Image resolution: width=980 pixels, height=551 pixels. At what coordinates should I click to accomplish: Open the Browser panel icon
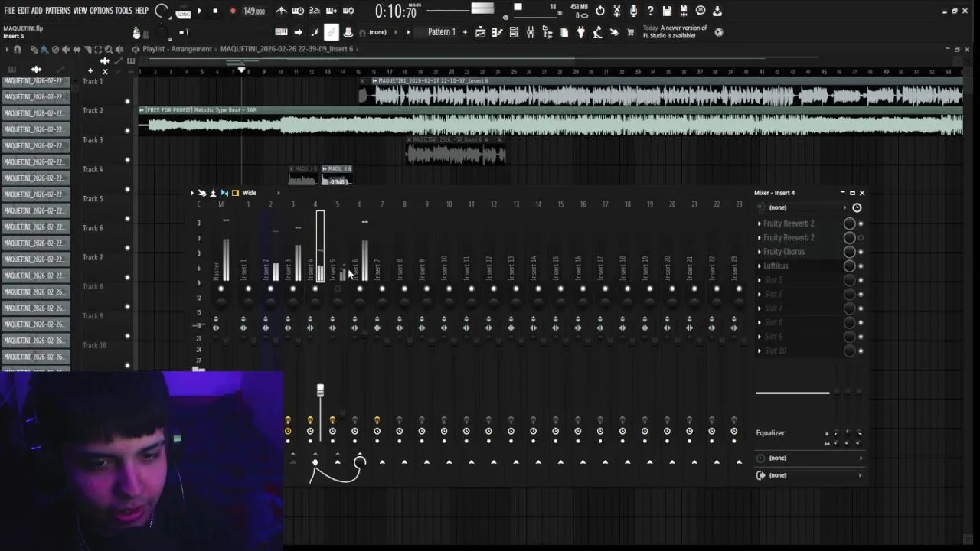point(547,32)
